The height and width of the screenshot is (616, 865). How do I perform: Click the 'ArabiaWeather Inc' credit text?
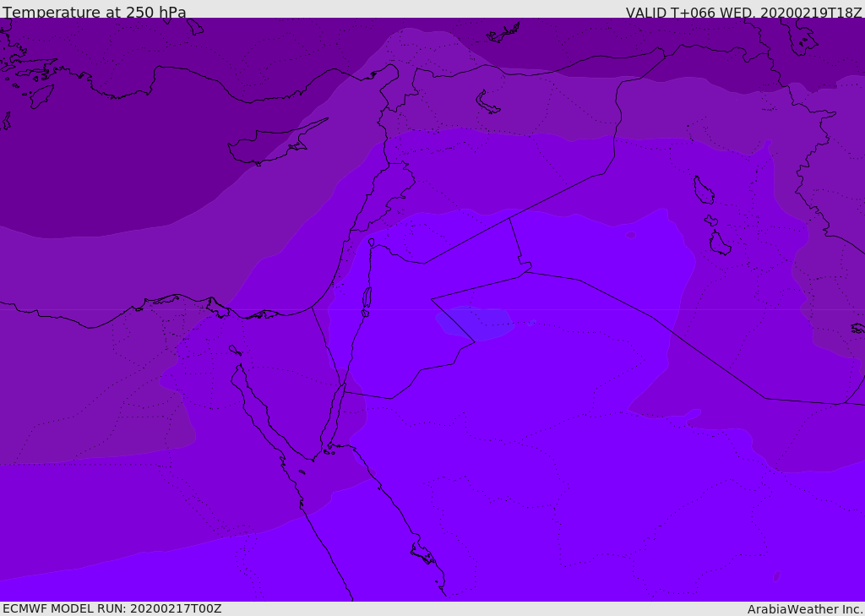click(x=804, y=609)
